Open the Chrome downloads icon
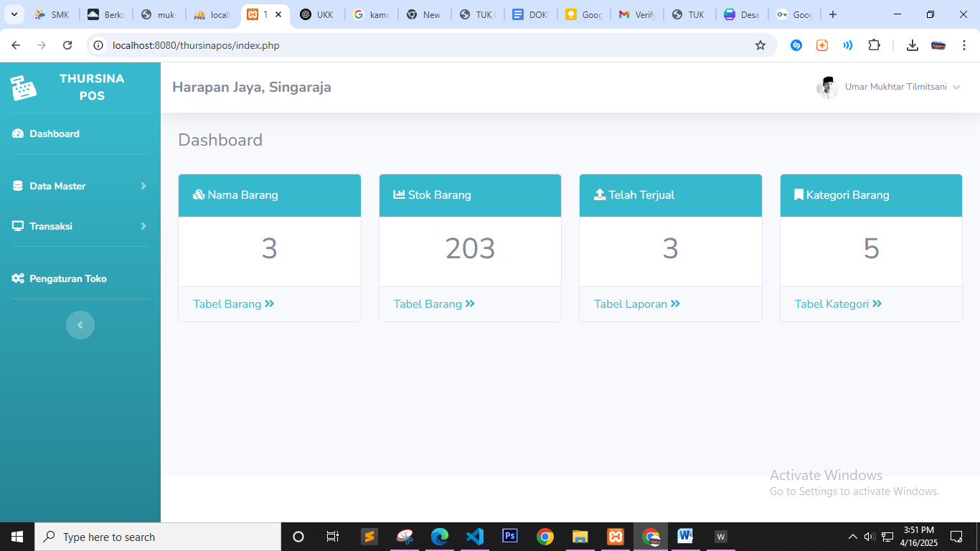This screenshot has height=551, width=980. (x=912, y=45)
